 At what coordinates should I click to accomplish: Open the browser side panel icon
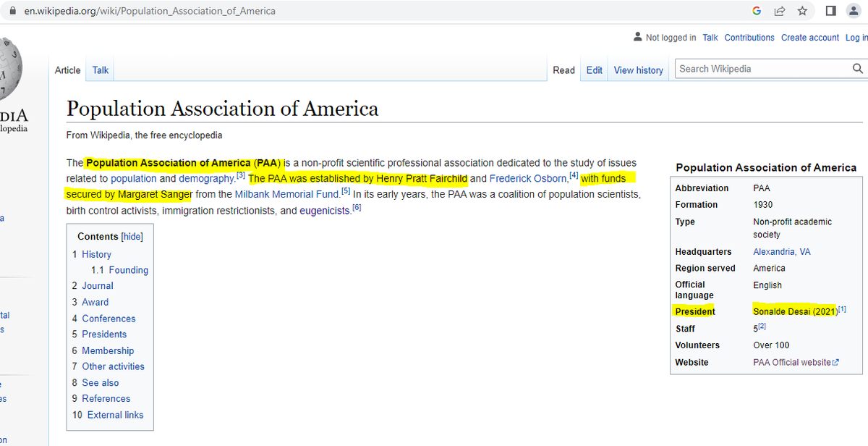tap(831, 11)
